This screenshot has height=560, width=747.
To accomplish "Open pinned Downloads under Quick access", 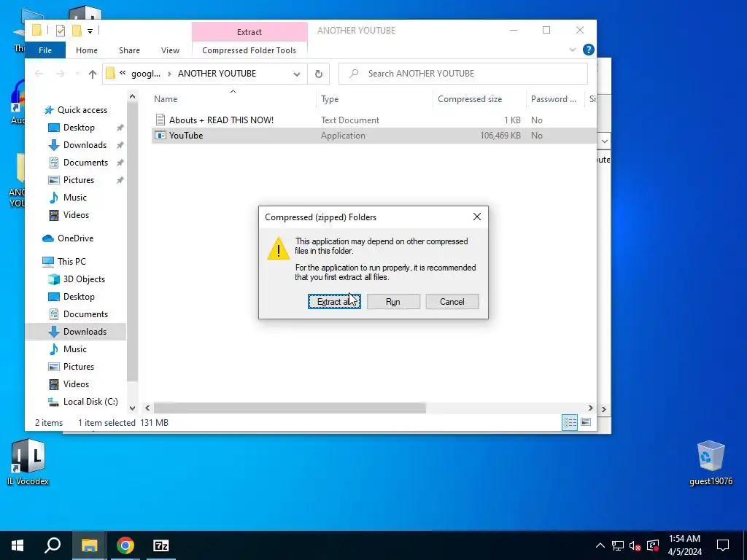I will 85,145.
